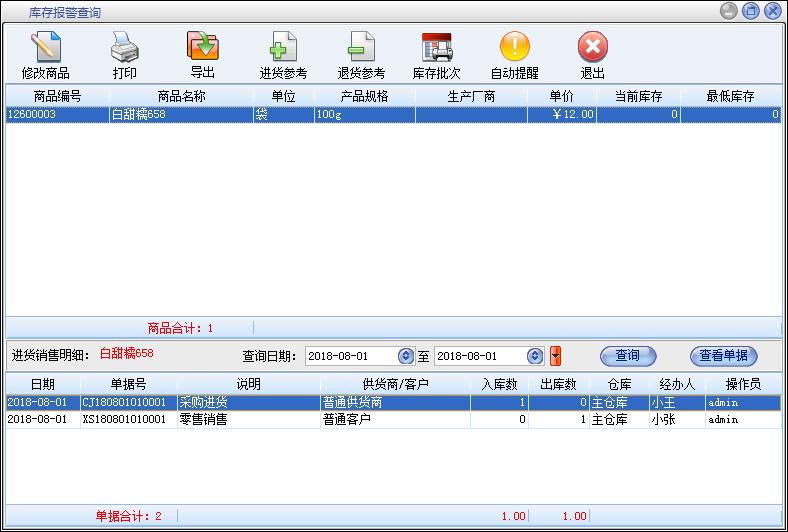Expand the end date dropdown
This screenshot has height=532, width=788.
coord(535,356)
